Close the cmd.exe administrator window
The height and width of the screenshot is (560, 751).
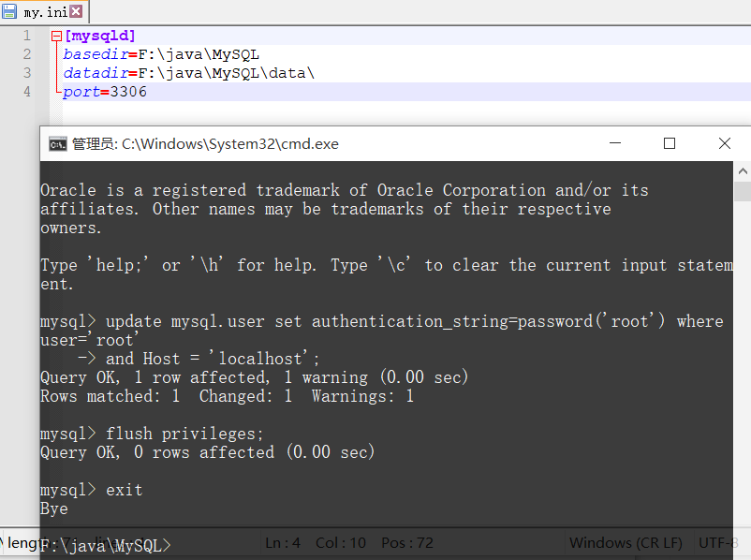pyautogui.click(x=724, y=143)
